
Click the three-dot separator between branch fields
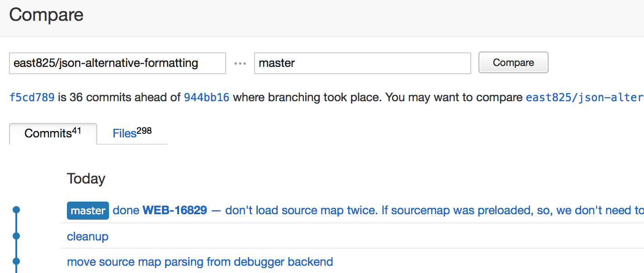pyautogui.click(x=240, y=63)
